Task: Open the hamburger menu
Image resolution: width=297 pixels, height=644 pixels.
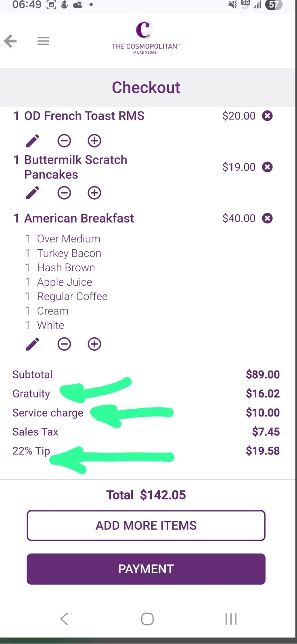Action: click(43, 41)
